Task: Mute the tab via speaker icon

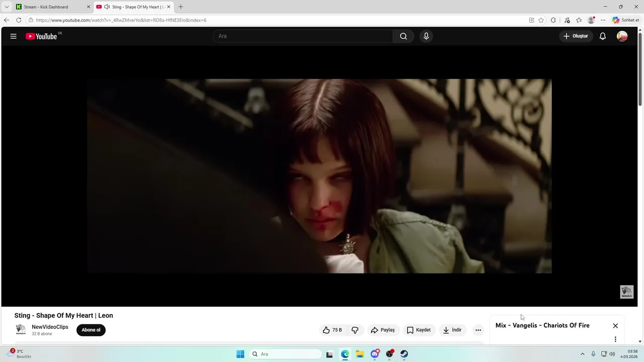Action: 107,7
